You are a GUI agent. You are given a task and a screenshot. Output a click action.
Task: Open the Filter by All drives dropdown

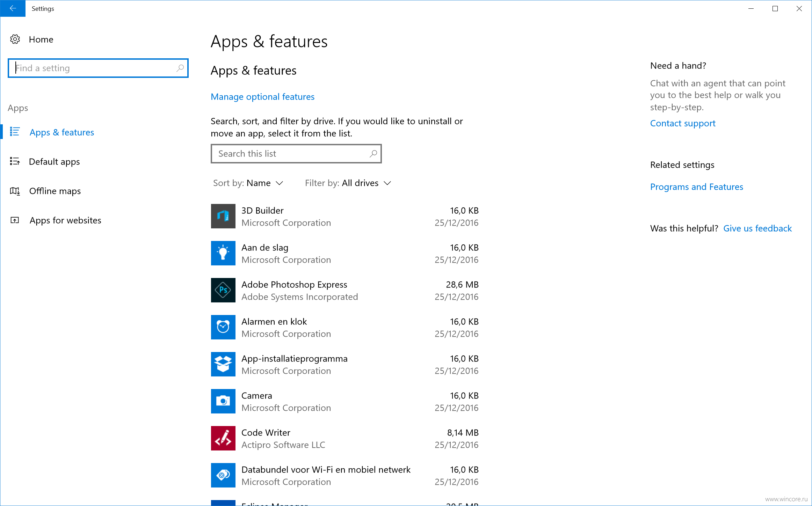coord(348,183)
